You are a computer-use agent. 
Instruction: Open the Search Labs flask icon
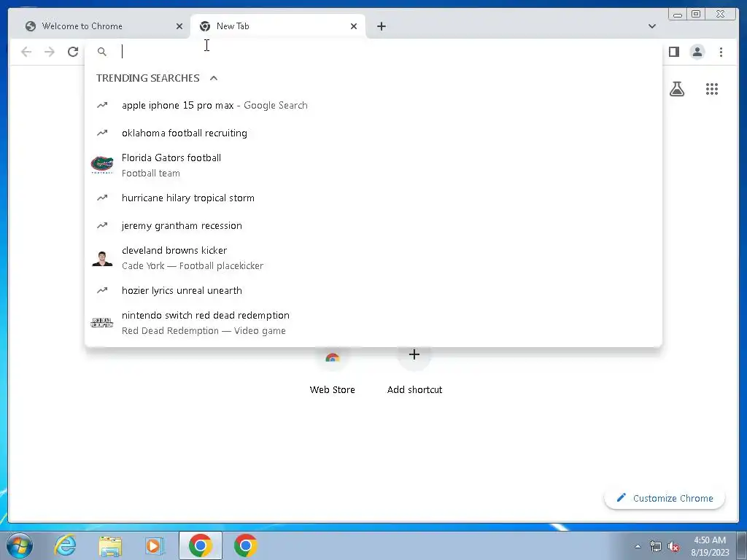pyautogui.click(x=677, y=89)
